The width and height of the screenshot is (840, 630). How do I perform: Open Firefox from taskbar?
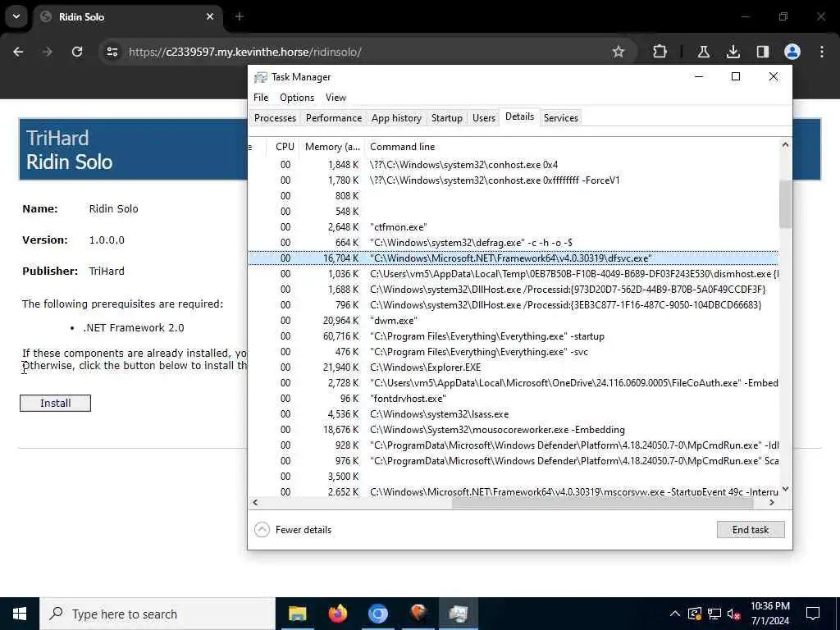coord(337,614)
